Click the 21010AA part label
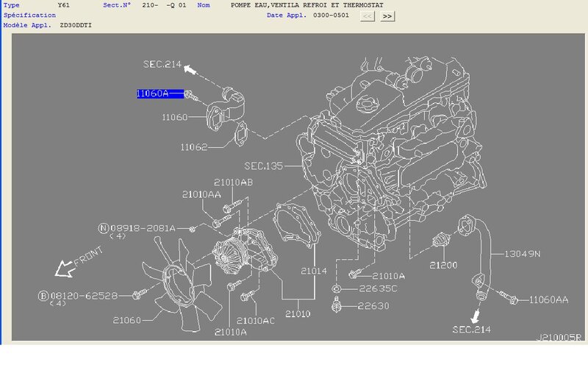 201,194
